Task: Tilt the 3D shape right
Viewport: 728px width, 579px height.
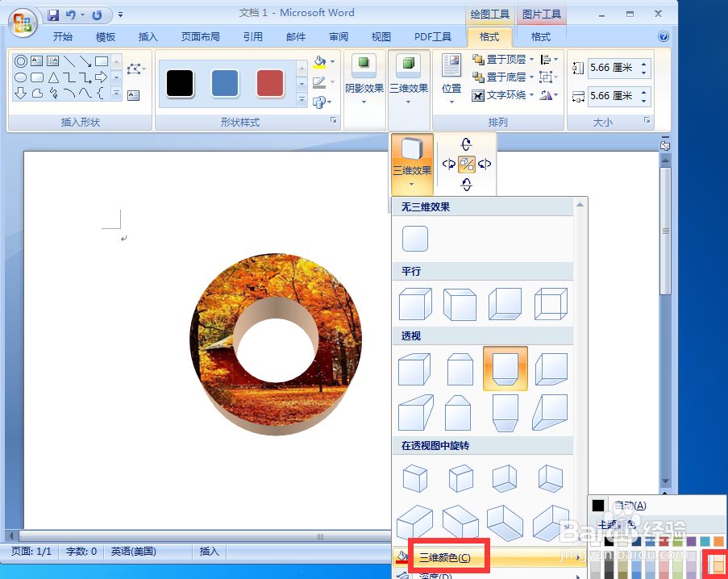Action: coord(485,164)
